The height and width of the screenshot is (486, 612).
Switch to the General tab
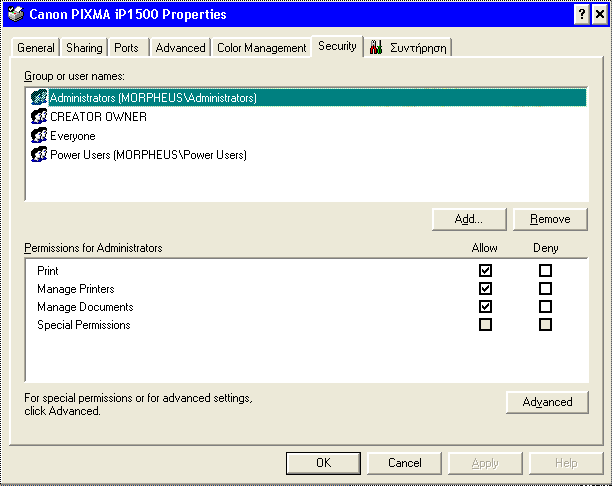coord(36,48)
